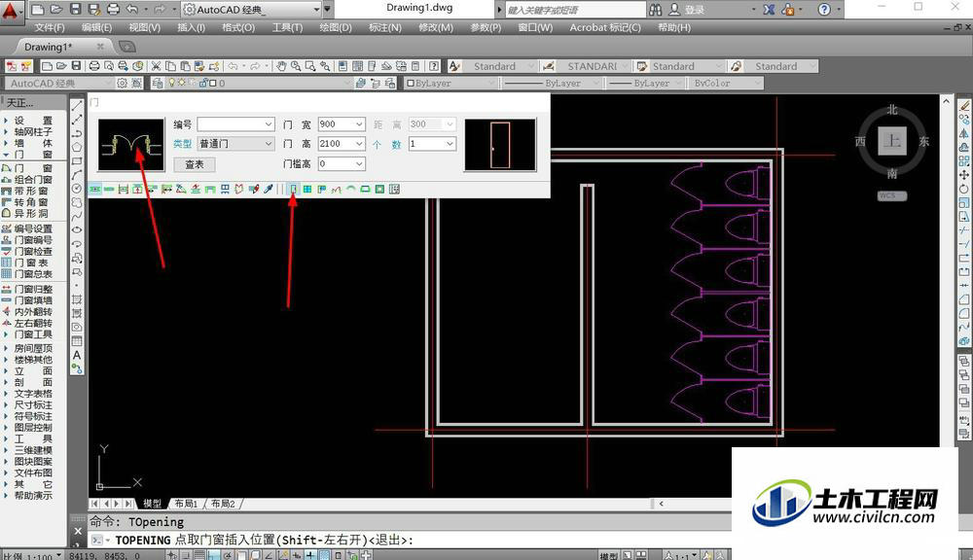Click 左右翻转 in the Tianzheng menu
973x560 pixels.
34,323
